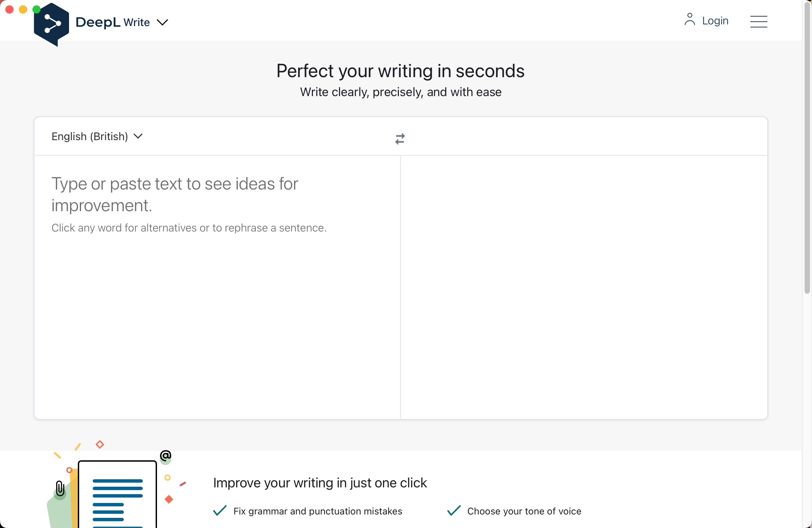Expand the chevron next to DeepL Write
This screenshot has width=812, height=528.
pos(162,23)
